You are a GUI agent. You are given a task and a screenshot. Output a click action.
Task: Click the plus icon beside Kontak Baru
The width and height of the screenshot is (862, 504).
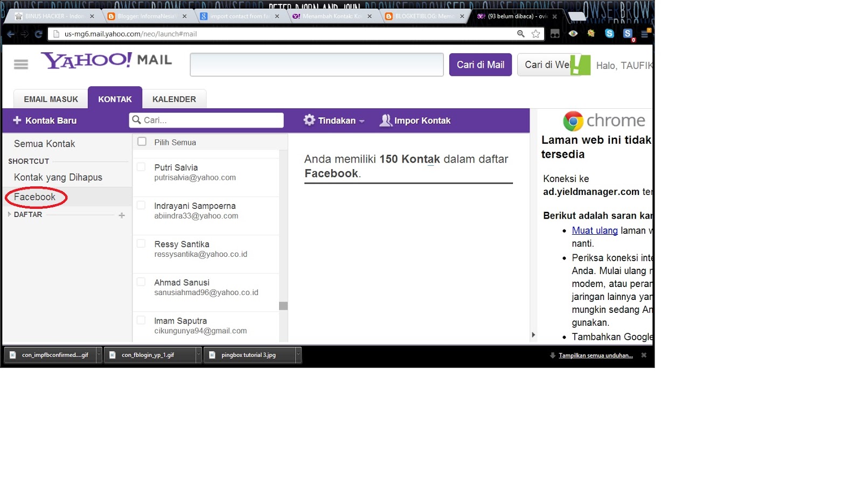pos(17,120)
